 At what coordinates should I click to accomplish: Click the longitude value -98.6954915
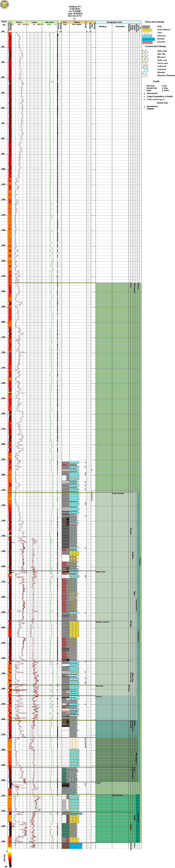coord(78,14)
